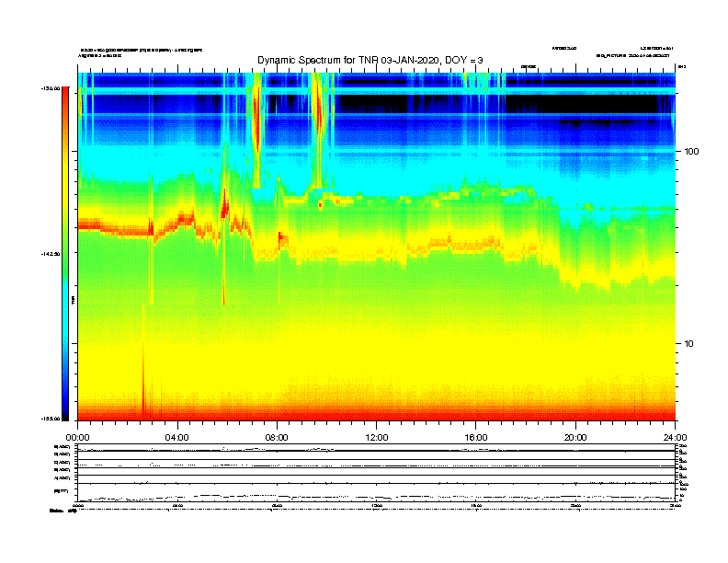Click the 16:00 time axis label
Screen dimensions: 728x563
476,438
